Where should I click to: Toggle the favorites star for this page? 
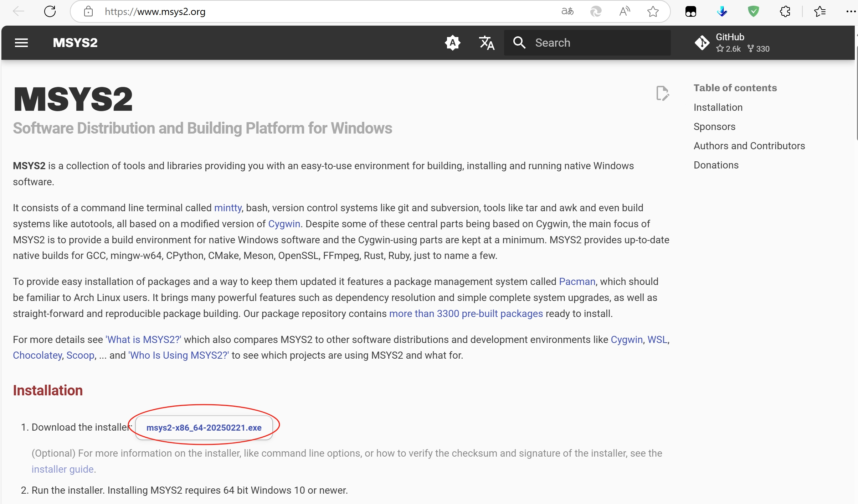click(x=653, y=11)
